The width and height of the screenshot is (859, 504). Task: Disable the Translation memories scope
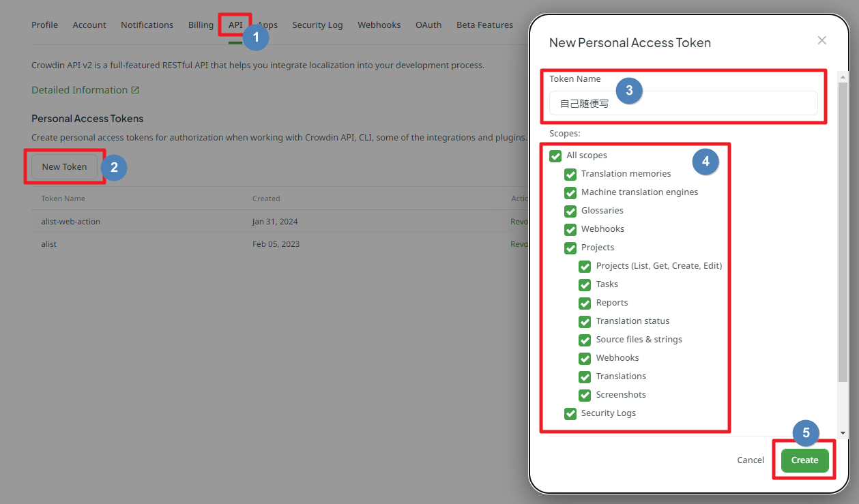click(x=570, y=175)
